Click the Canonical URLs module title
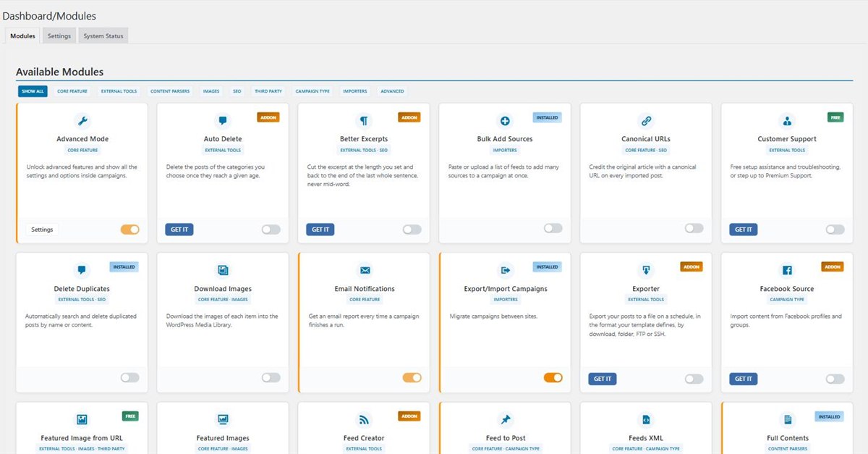Image resolution: width=868 pixels, height=454 pixels. click(x=646, y=139)
